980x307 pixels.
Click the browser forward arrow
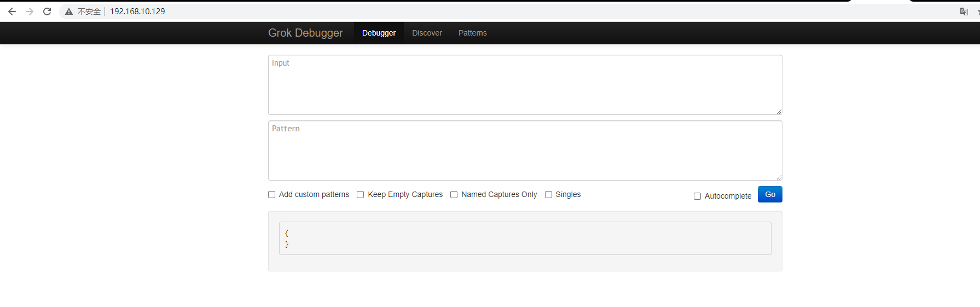[x=30, y=11]
